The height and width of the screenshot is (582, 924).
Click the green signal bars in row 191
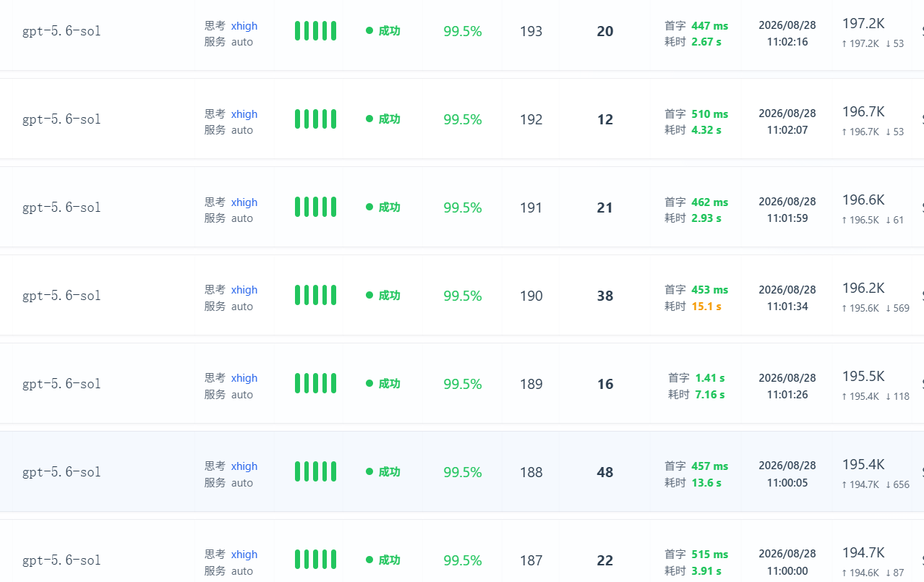pos(316,207)
